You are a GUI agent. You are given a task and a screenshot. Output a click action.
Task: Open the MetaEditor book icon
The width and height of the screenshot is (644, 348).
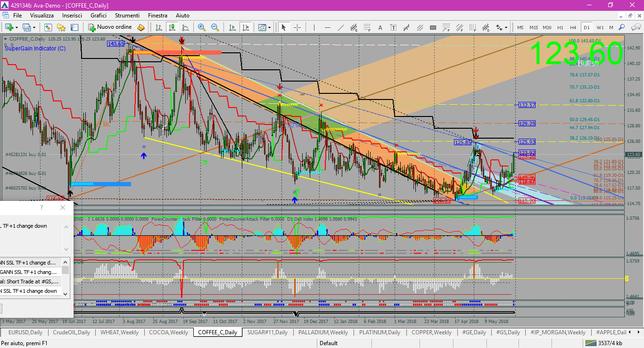pyautogui.click(x=141, y=27)
